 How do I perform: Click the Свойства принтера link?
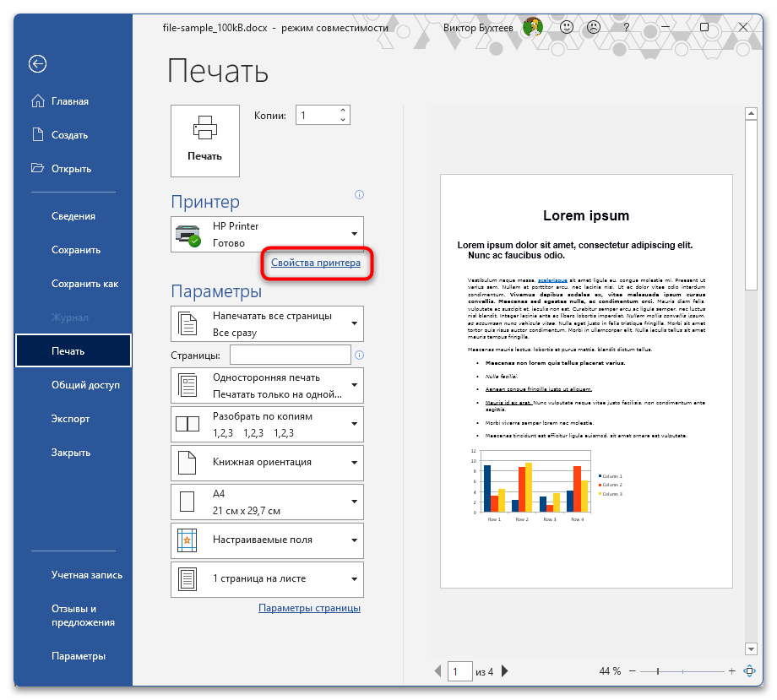point(316,263)
